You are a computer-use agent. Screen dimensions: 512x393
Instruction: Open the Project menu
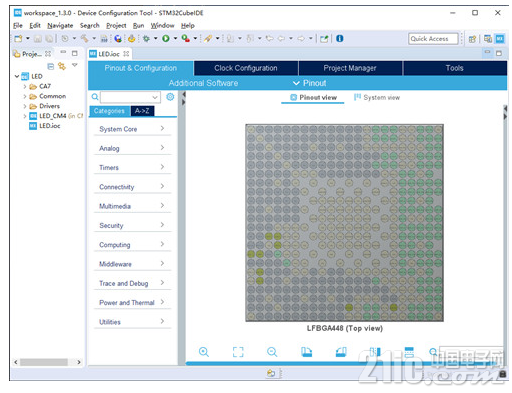[116, 25]
